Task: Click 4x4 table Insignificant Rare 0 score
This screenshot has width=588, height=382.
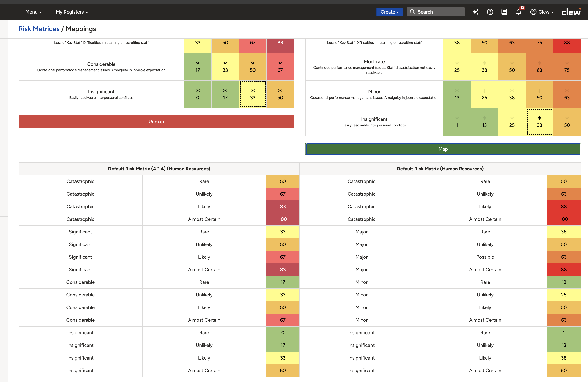Action: 283,332
